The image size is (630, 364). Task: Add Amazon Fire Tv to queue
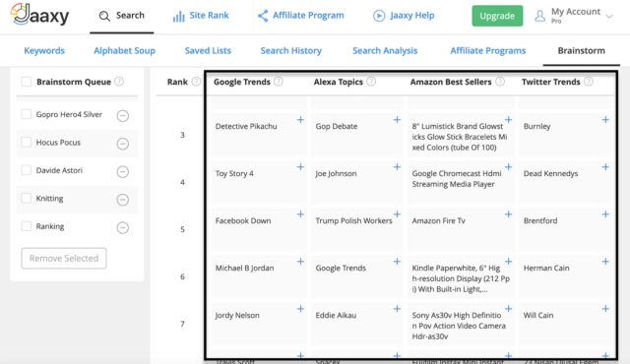508,214
